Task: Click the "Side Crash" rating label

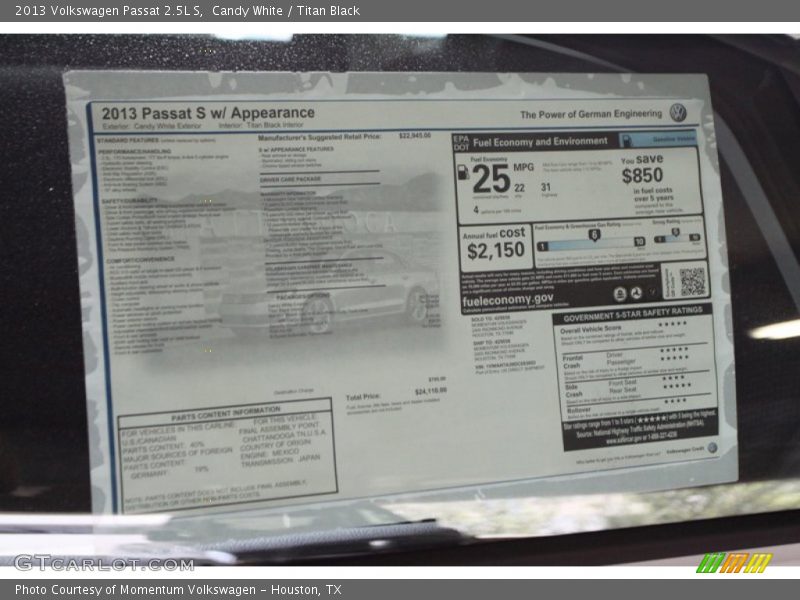Action: (573, 391)
